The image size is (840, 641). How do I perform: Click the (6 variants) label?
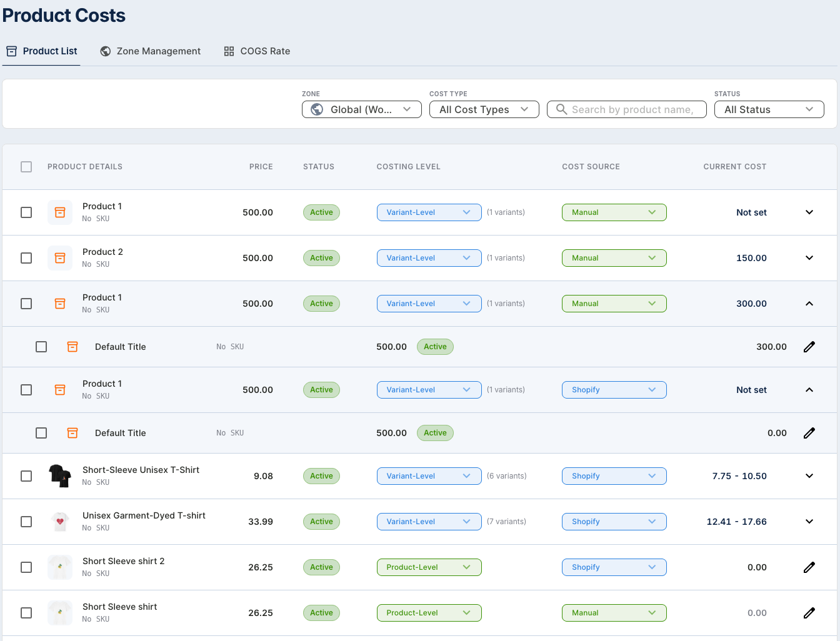(507, 476)
